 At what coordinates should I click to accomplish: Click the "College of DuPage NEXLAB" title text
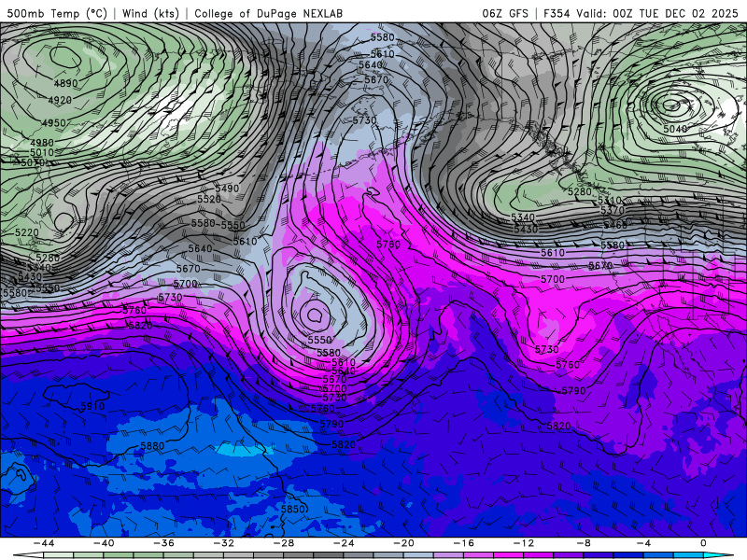pyautogui.click(x=268, y=13)
